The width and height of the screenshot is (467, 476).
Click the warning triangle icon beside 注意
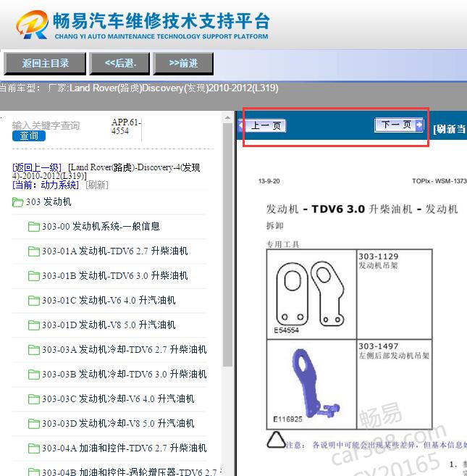[x=276, y=440]
